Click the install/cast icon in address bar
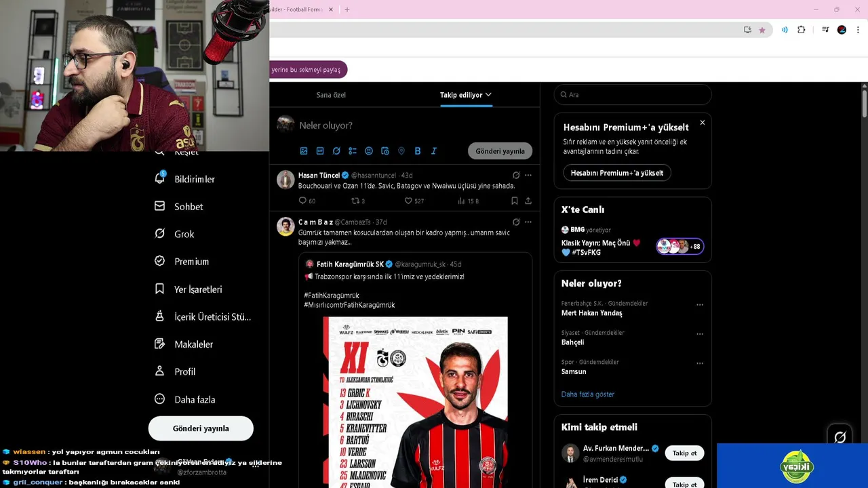The width and height of the screenshot is (868, 488). click(x=747, y=30)
